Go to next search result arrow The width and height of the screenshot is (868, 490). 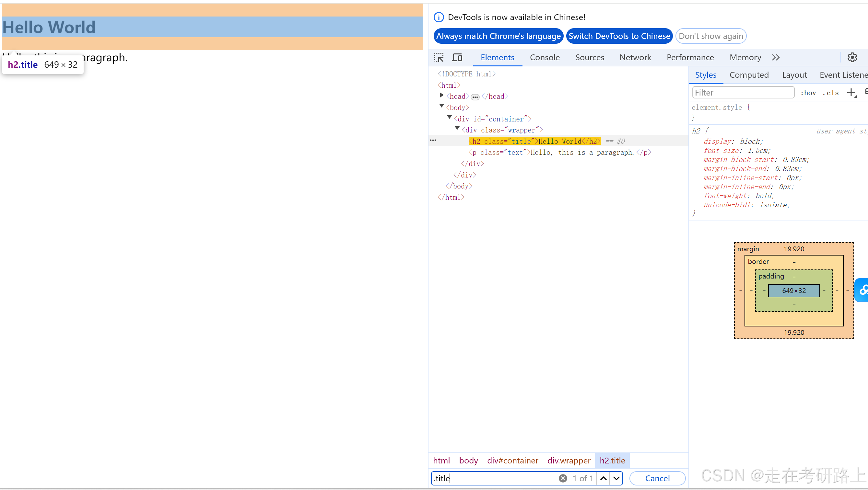(616, 478)
